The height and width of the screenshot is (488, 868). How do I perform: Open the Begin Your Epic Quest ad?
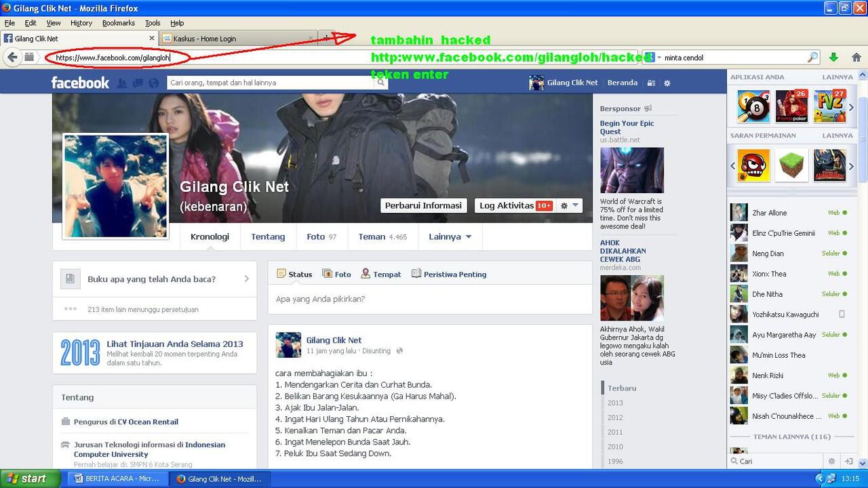[x=627, y=127]
